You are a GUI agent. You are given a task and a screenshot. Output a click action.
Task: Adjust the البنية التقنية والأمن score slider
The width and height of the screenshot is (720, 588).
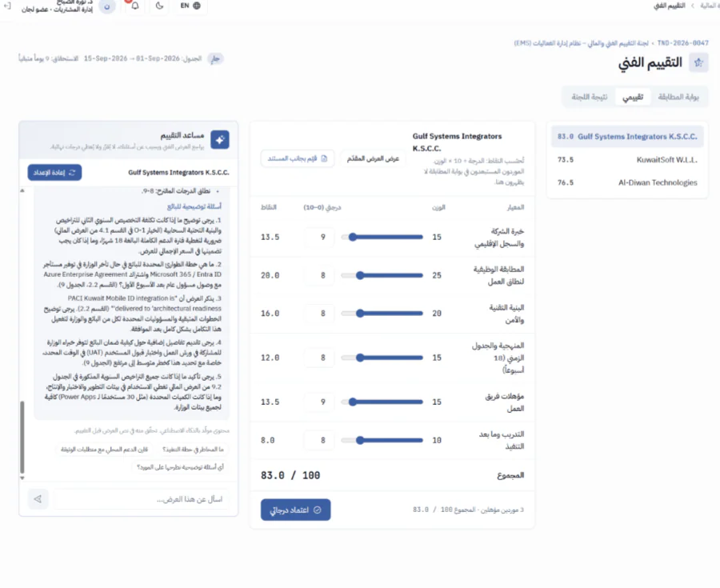click(x=382, y=314)
